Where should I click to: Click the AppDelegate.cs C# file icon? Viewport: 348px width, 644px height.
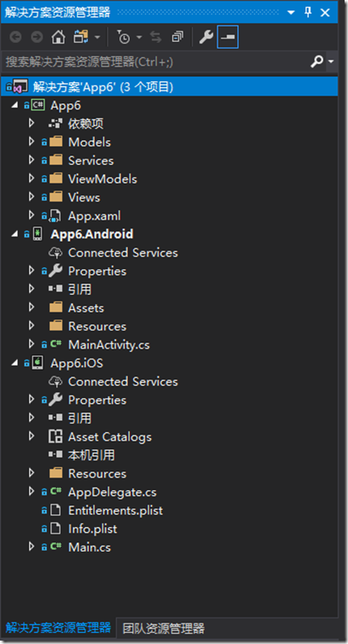pos(55,492)
